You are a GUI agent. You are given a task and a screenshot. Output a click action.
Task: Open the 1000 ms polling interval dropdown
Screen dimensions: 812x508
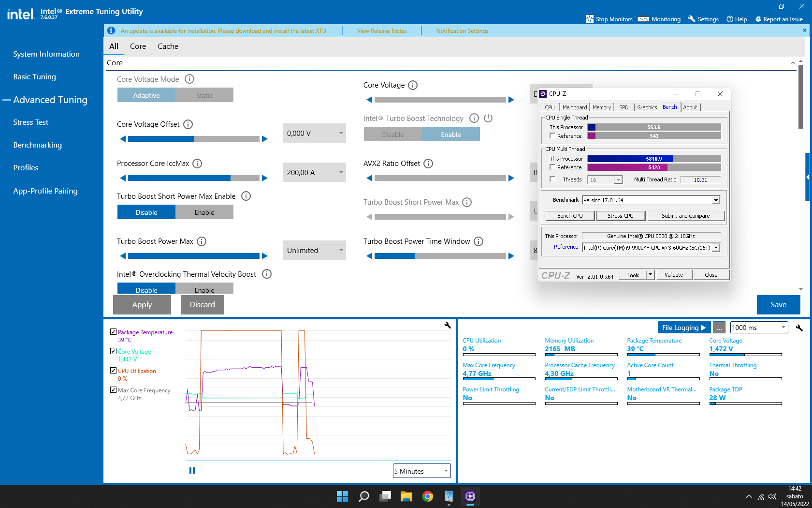tap(759, 328)
